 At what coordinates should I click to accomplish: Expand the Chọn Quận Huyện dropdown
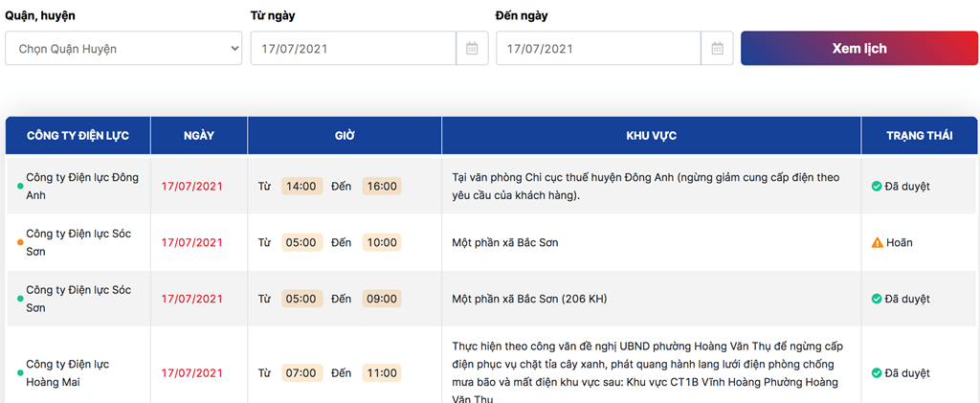tap(123, 48)
